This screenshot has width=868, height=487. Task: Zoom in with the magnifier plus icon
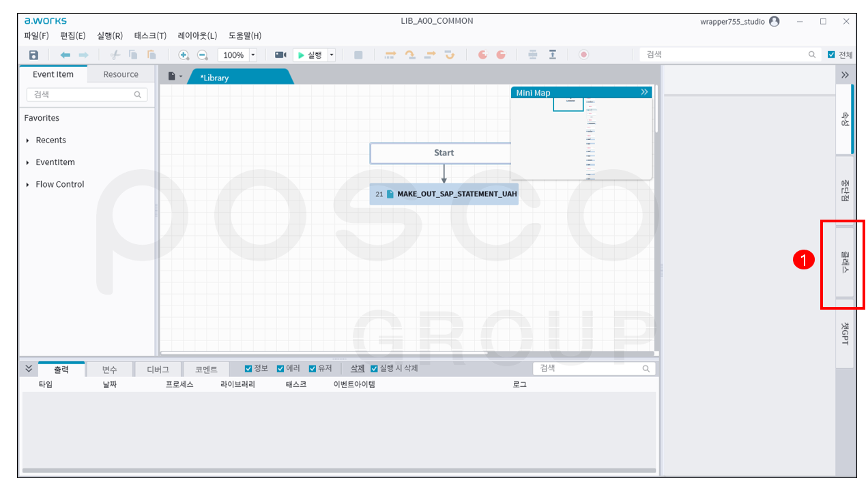184,55
